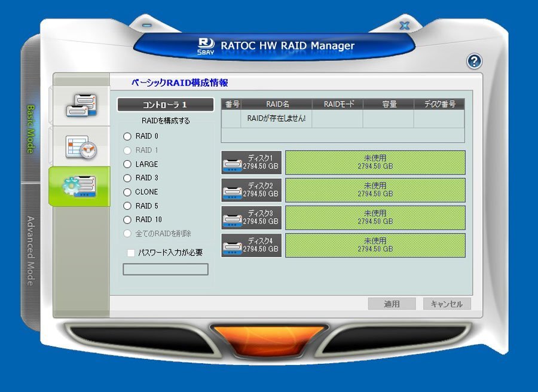Image resolution: width=538 pixels, height=392 pixels.
Task: Click the ディスク3 drive icon
Action: tap(233, 220)
